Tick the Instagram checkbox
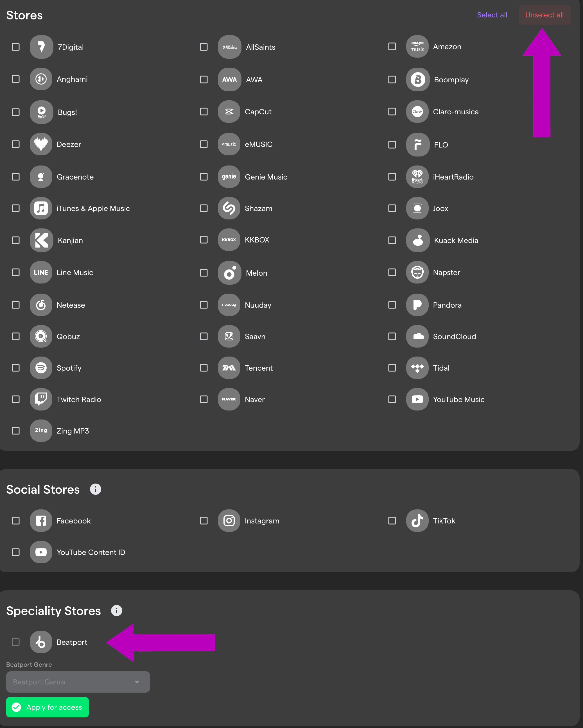The height and width of the screenshot is (728, 583). point(204,521)
